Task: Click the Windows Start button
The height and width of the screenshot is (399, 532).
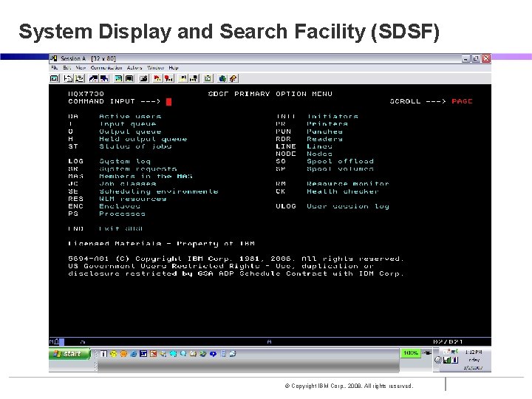Action: [69, 354]
